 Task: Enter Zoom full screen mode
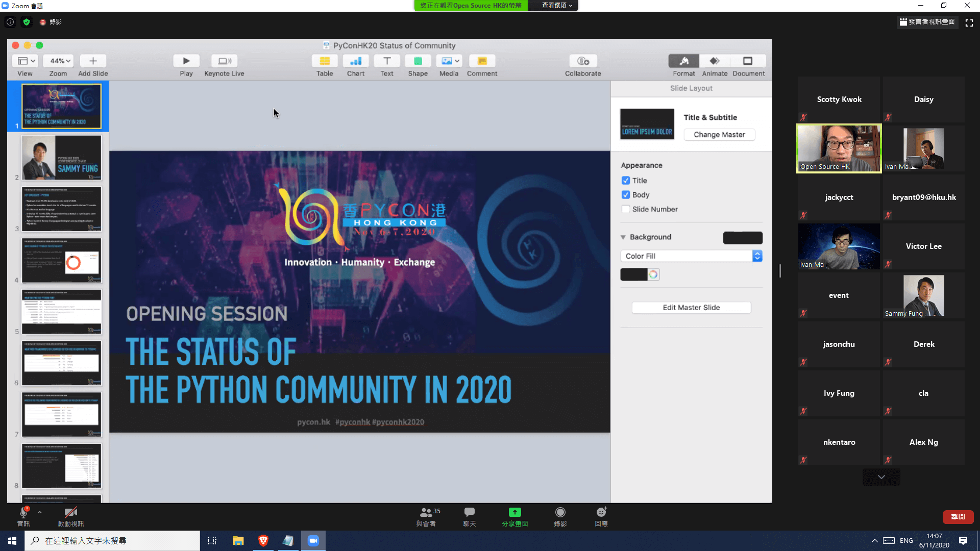point(969,22)
